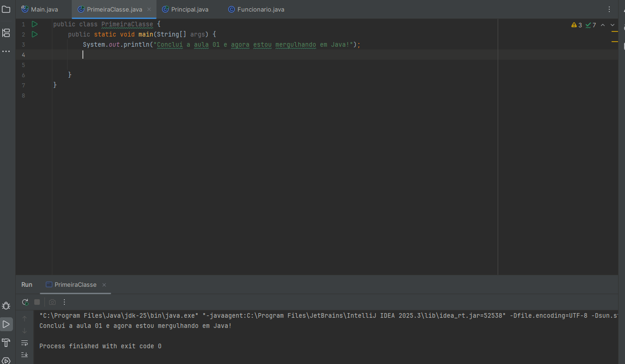
Task: Click the class name PrimeiraClasse in code
Action: pyautogui.click(x=127, y=24)
